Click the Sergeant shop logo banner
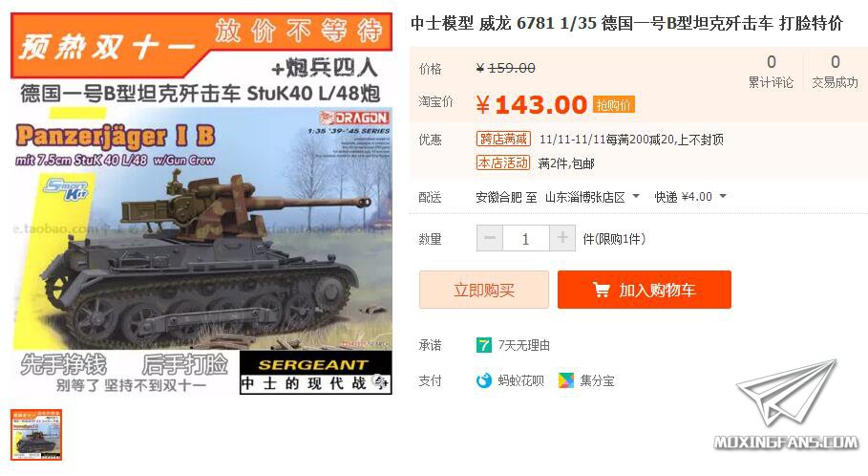 click(315, 373)
